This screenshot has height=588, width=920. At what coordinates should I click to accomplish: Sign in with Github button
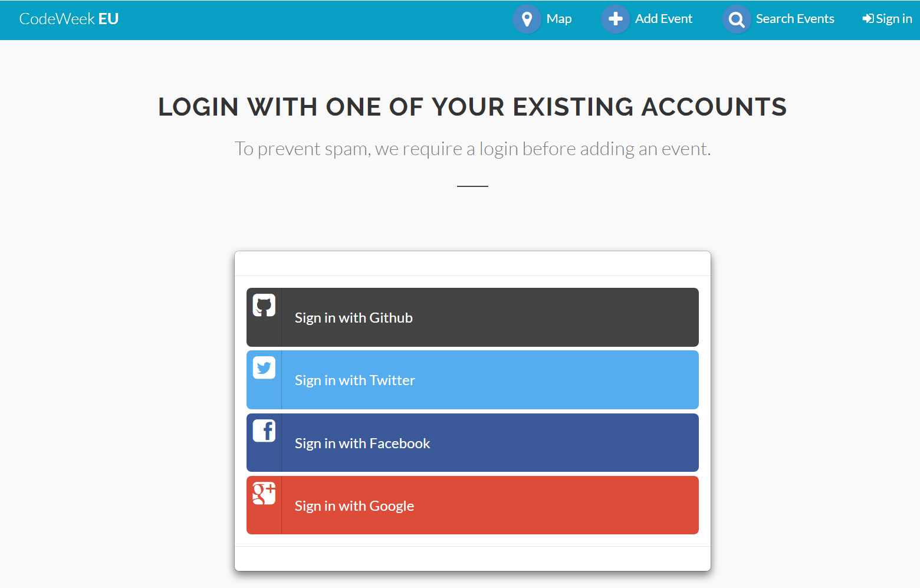pos(472,317)
